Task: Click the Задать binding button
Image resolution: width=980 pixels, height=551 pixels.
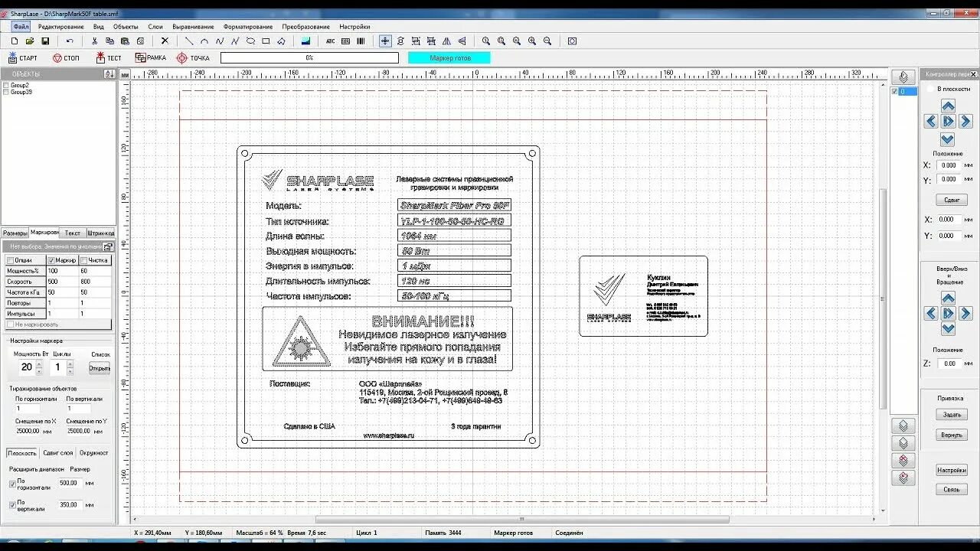Action: pos(952,415)
